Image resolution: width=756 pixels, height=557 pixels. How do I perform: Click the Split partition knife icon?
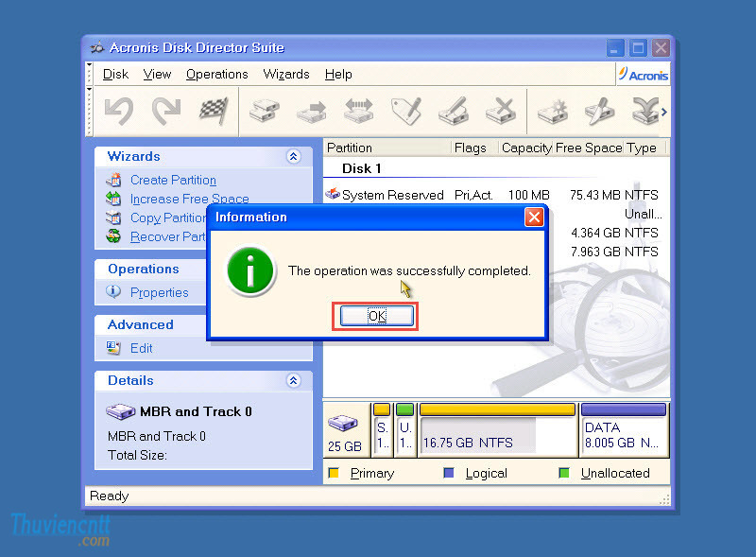599,111
